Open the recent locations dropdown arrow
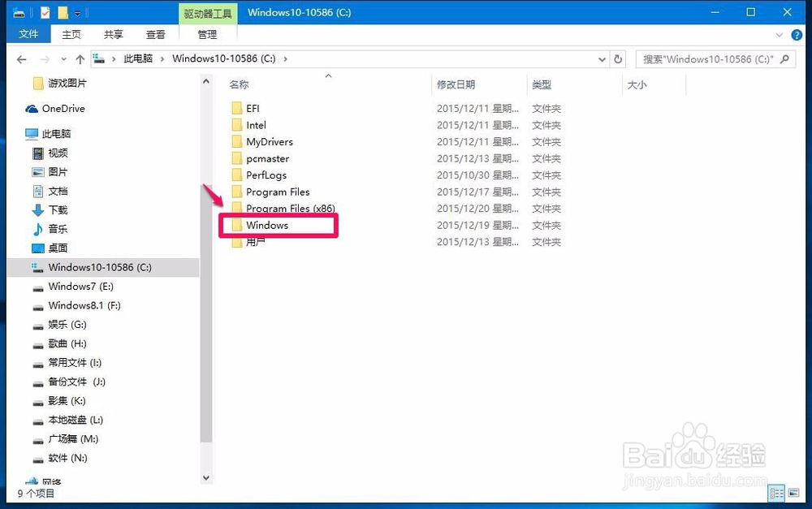This screenshot has height=509, width=812. pos(63,59)
